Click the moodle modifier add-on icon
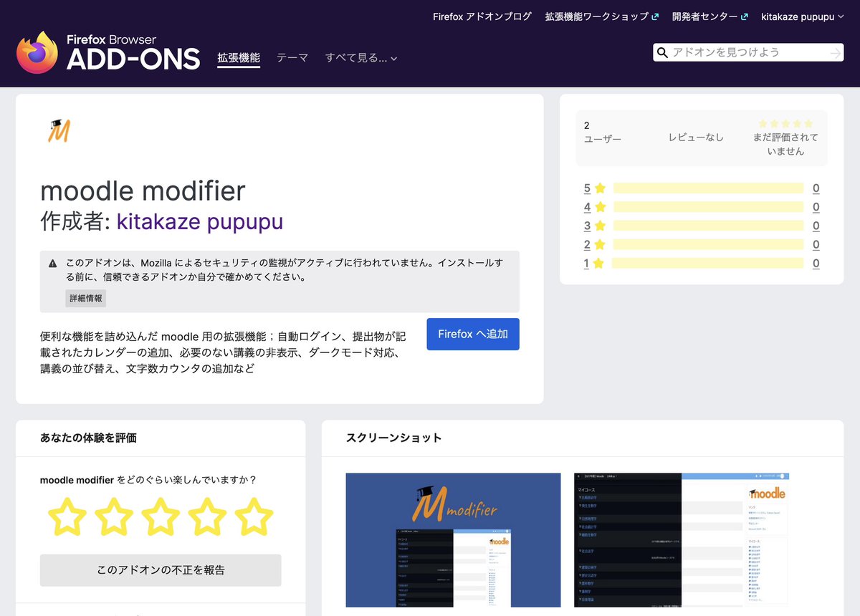 click(x=59, y=130)
